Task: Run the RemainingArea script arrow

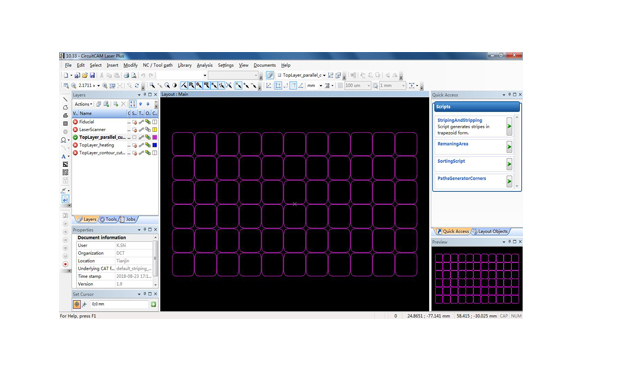Action: tap(509, 146)
